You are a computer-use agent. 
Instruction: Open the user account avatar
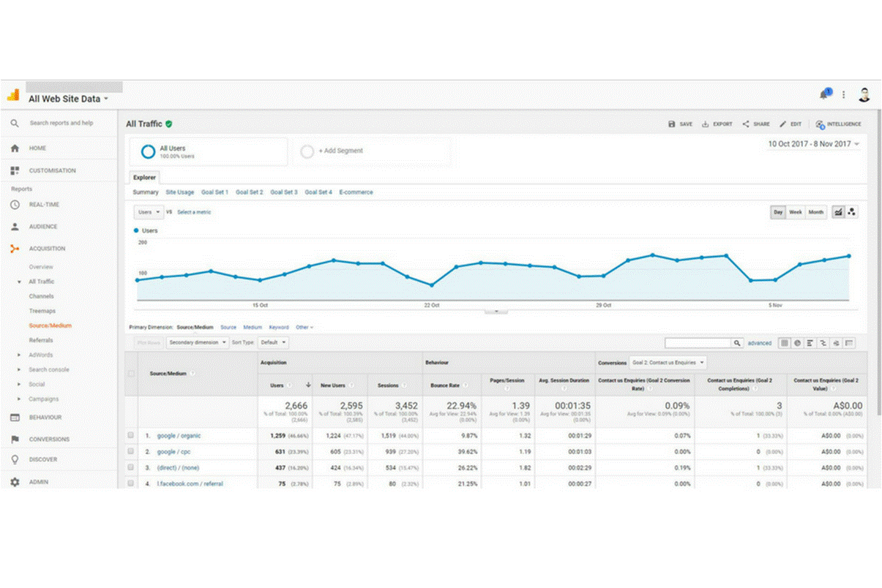point(864,94)
